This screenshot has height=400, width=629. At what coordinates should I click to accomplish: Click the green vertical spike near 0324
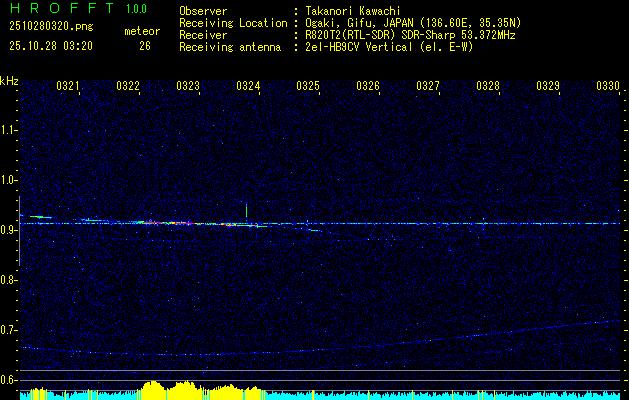(x=246, y=210)
